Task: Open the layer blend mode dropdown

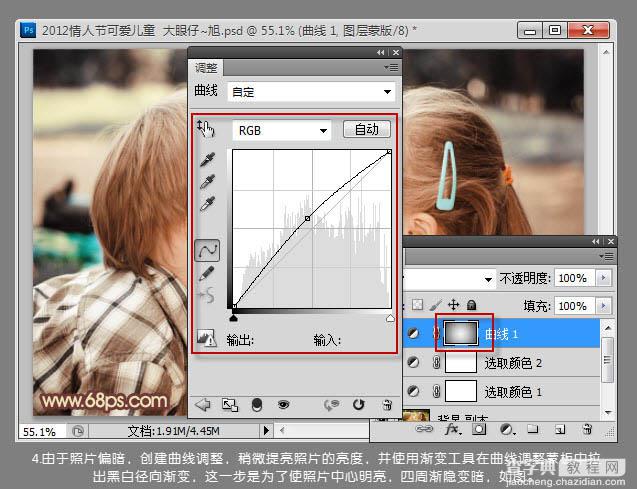Action: [450, 279]
